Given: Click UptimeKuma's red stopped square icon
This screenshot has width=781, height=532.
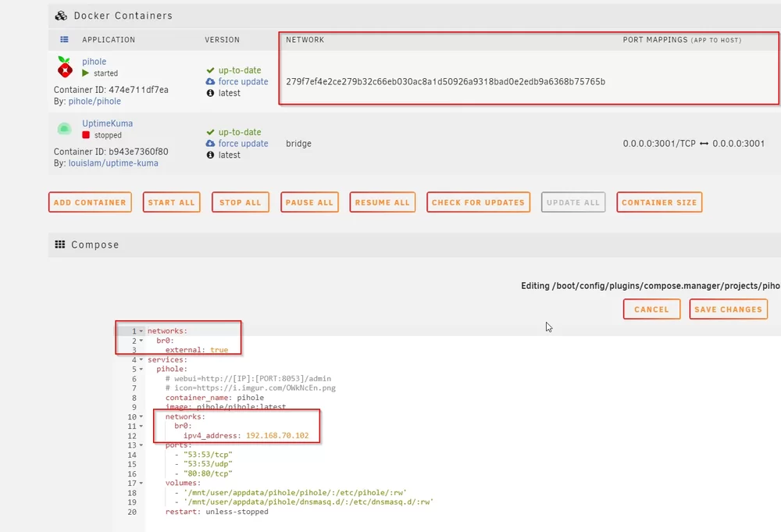Looking at the screenshot, I should pyautogui.click(x=86, y=135).
